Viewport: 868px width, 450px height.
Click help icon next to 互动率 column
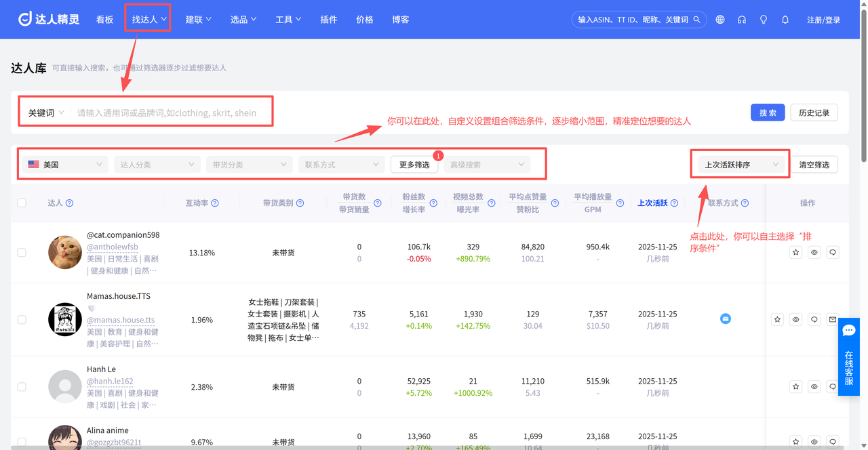pyautogui.click(x=215, y=203)
